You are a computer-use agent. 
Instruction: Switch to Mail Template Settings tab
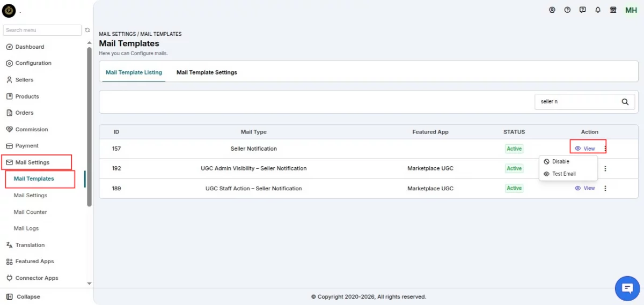tap(207, 72)
